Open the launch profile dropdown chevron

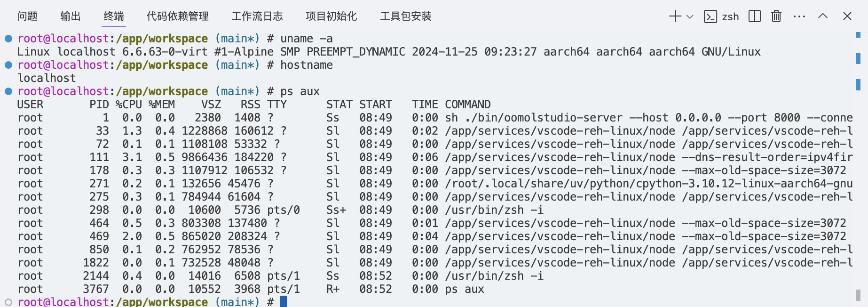click(690, 16)
